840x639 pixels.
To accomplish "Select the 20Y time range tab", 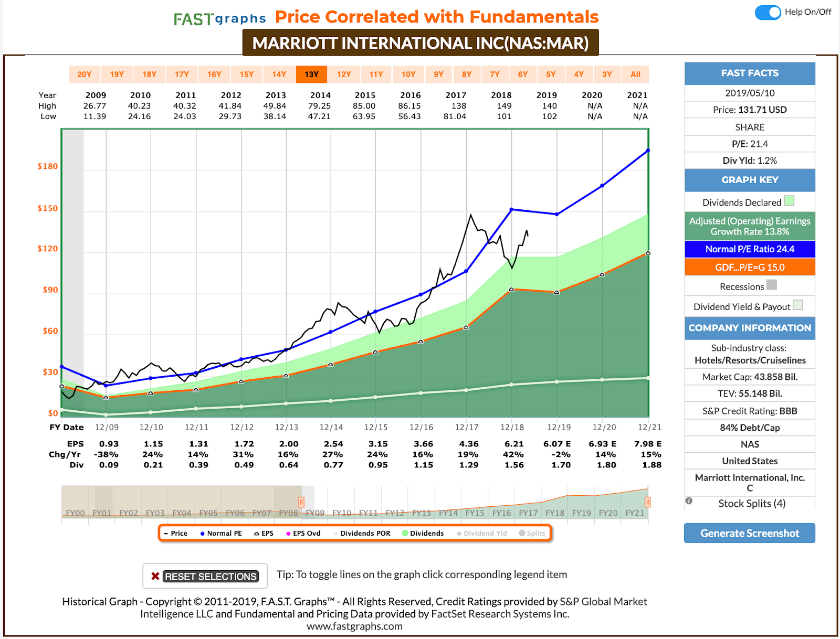I will point(85,74).
